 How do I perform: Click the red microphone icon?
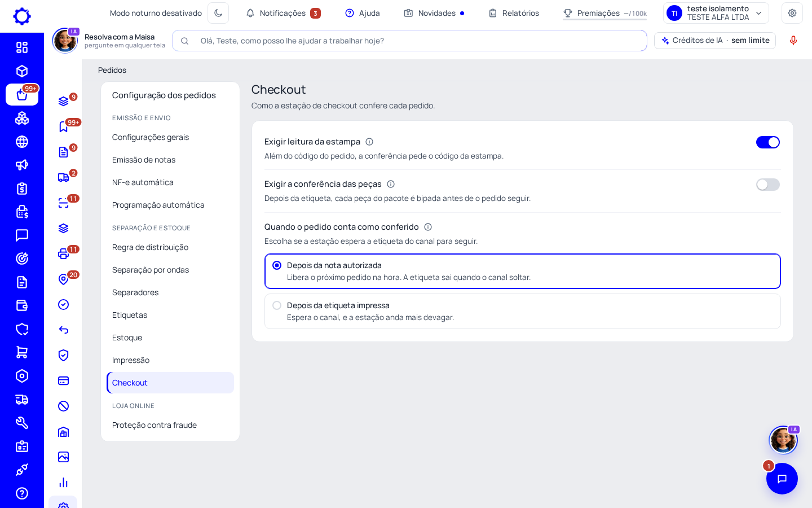point(793,41)
